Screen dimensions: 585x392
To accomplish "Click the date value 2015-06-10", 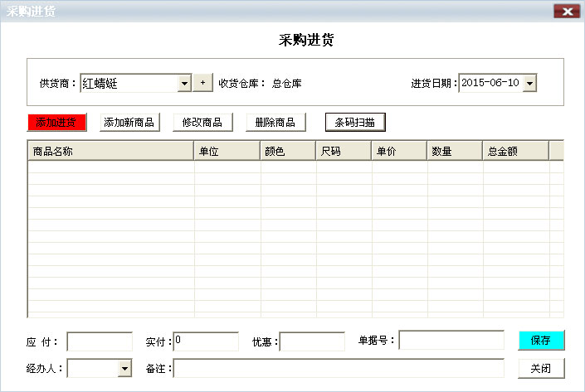I will pos(490,82).
